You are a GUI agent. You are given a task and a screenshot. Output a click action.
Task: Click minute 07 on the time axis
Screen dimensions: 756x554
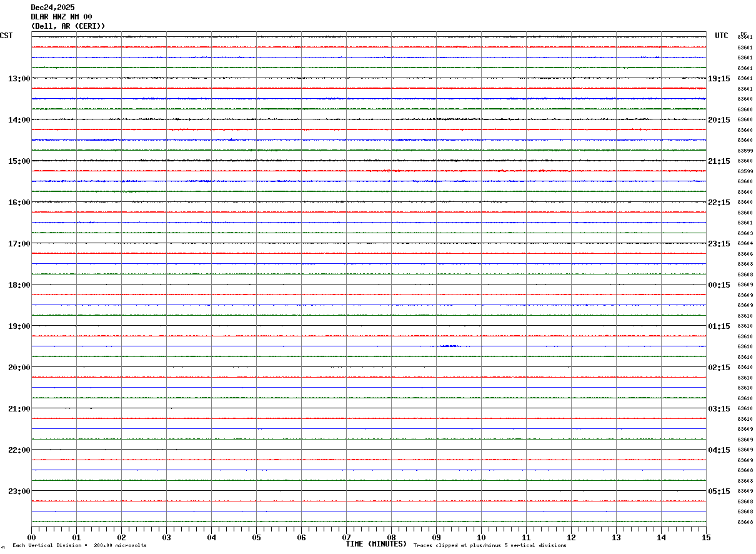pos(346,537)
